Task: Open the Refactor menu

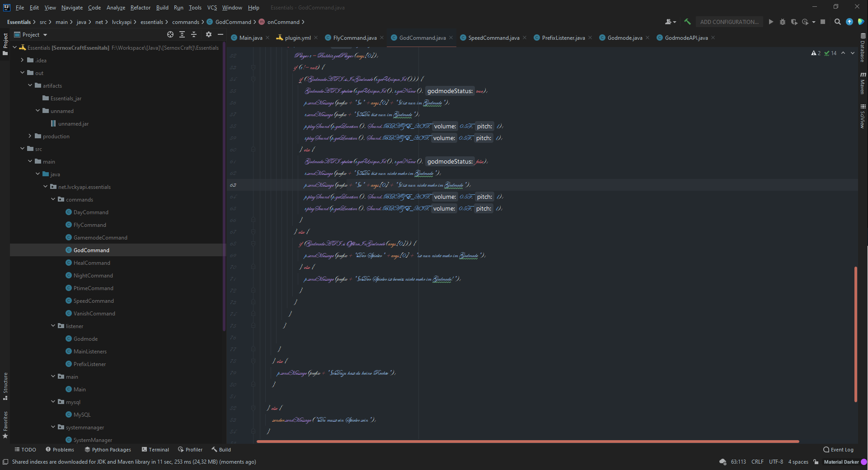Action: [x=140, y=8]
